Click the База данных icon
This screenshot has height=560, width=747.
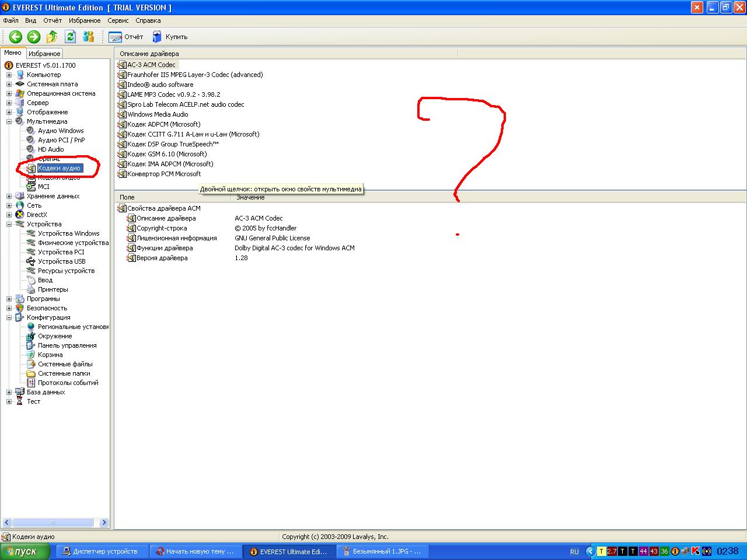pyautogui.click(x=20, y=392)
